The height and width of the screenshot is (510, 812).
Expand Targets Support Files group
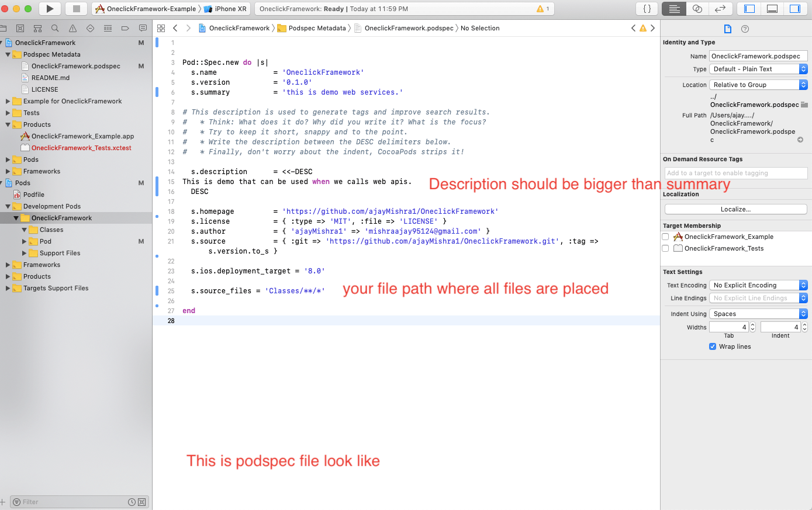point(8,288)
